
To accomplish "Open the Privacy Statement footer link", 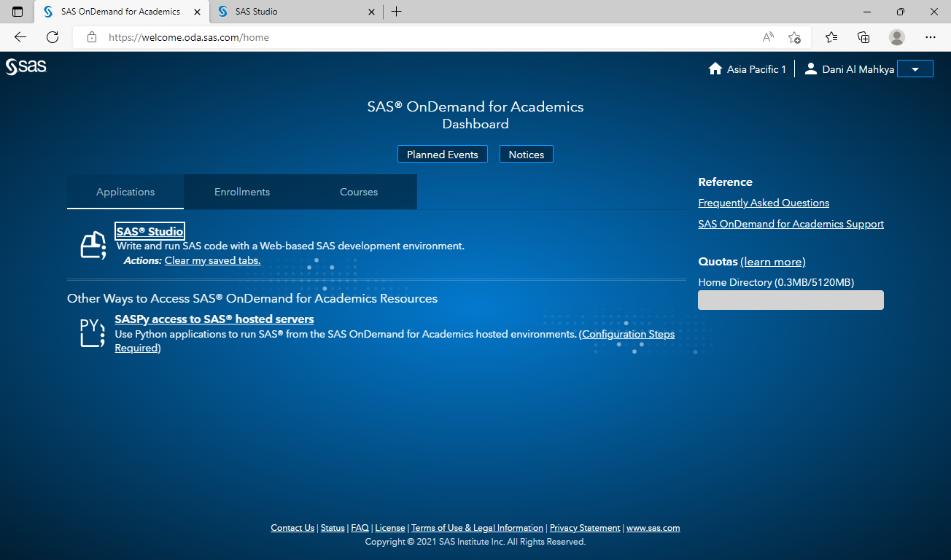I will tap(585, 528).
